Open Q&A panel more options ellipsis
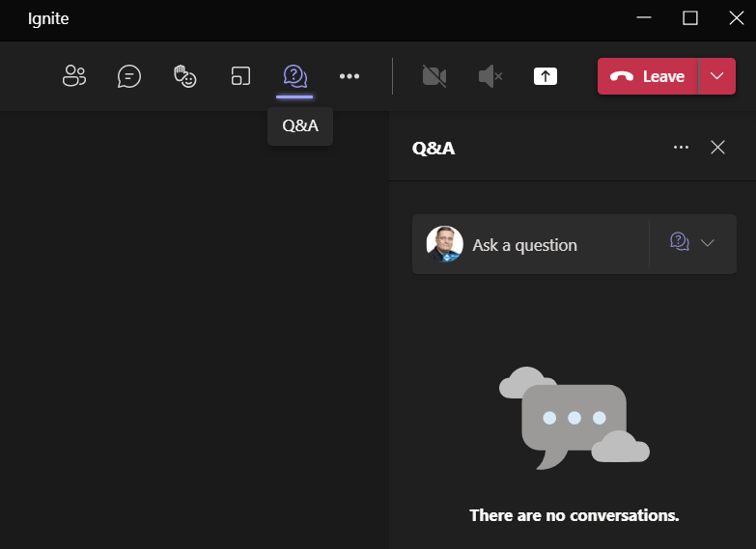 [x=681, y=148]
